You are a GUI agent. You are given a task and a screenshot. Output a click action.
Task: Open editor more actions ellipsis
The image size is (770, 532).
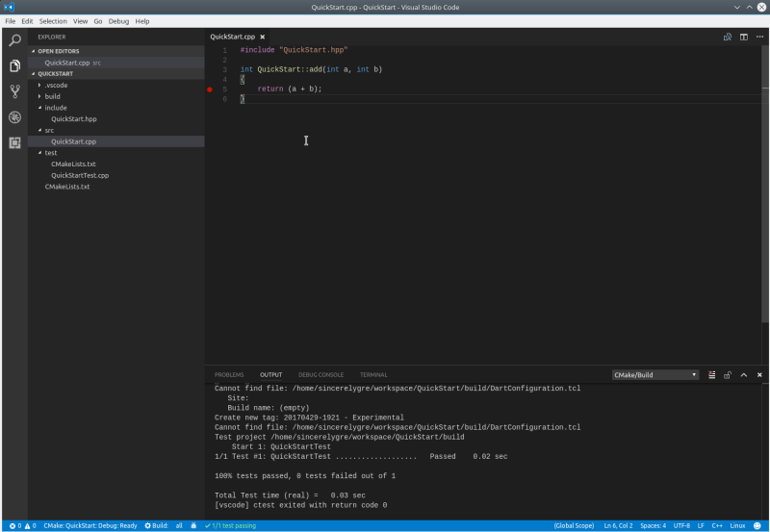[759, 37]
